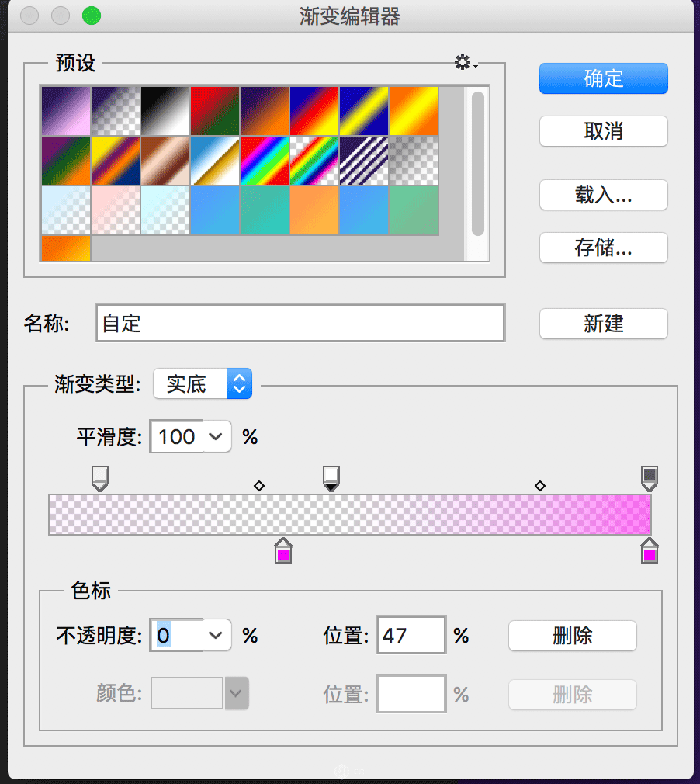700x784 pixels.
Task: Pick the gray neutral density transparent preset
Action: (x=414, y=161)
